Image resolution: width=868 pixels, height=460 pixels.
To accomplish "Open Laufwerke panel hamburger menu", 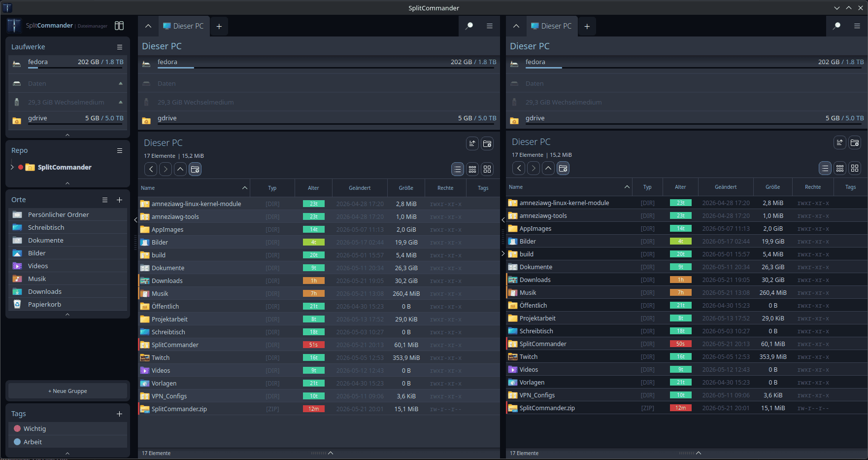I will (x=120, y=47).
